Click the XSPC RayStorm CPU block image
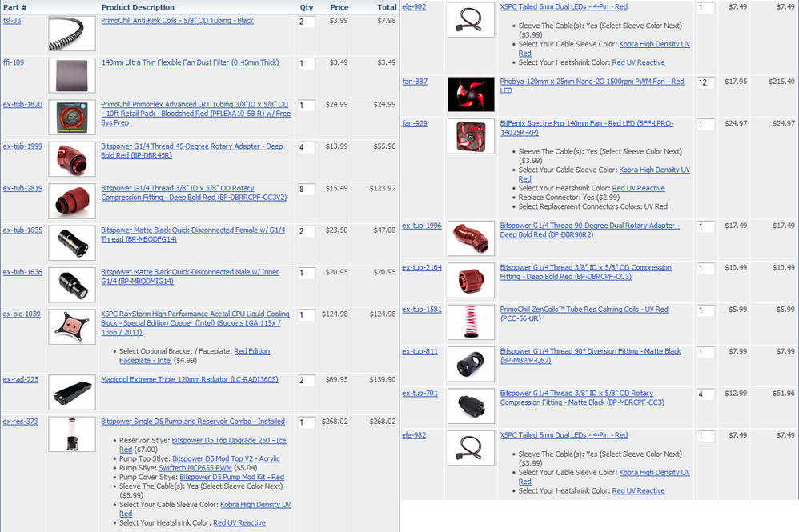 pyautogui.click(x=72, y=327)
